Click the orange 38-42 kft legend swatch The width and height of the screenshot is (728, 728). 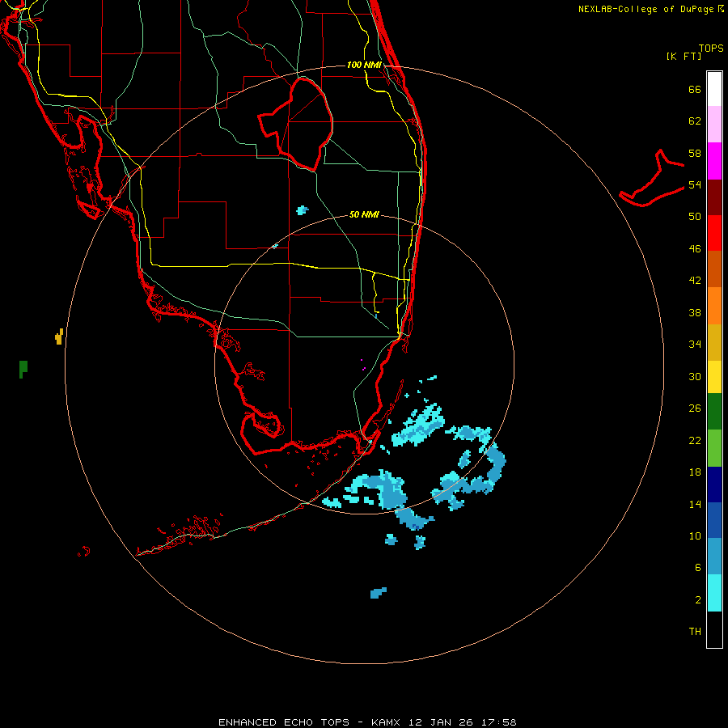tap(714, 306)
